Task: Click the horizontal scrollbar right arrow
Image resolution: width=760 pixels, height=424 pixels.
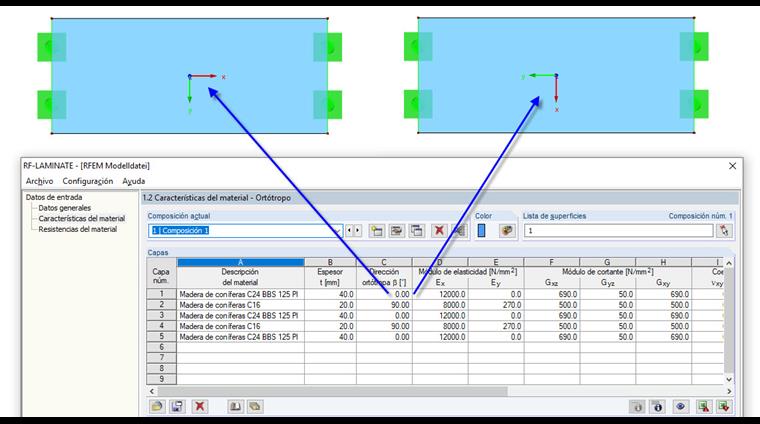Action: click(x=729, y=391)
